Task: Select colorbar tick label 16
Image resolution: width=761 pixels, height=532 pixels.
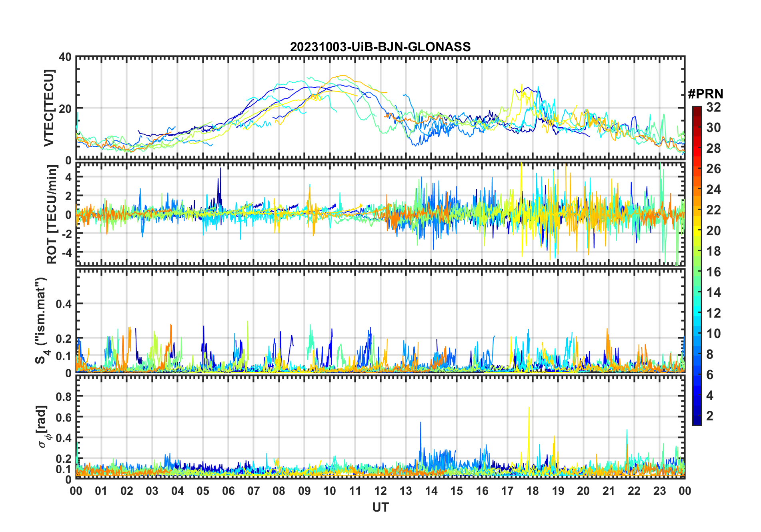Action: point(713,272)
